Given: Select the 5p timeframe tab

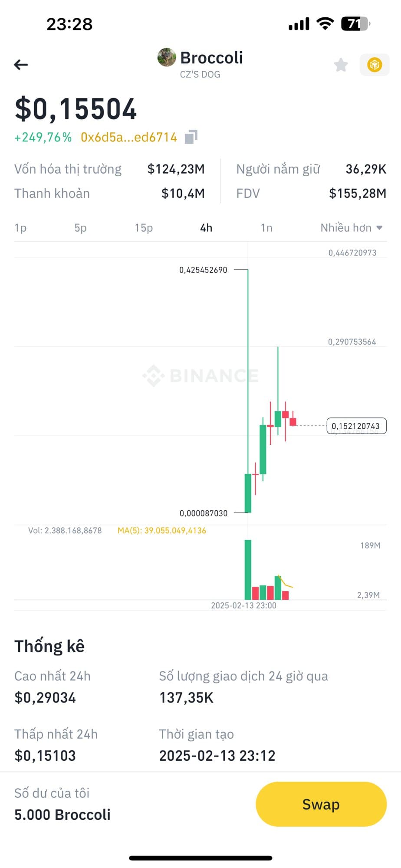Looking at the screenshot, I should click(x=80, y=228).
